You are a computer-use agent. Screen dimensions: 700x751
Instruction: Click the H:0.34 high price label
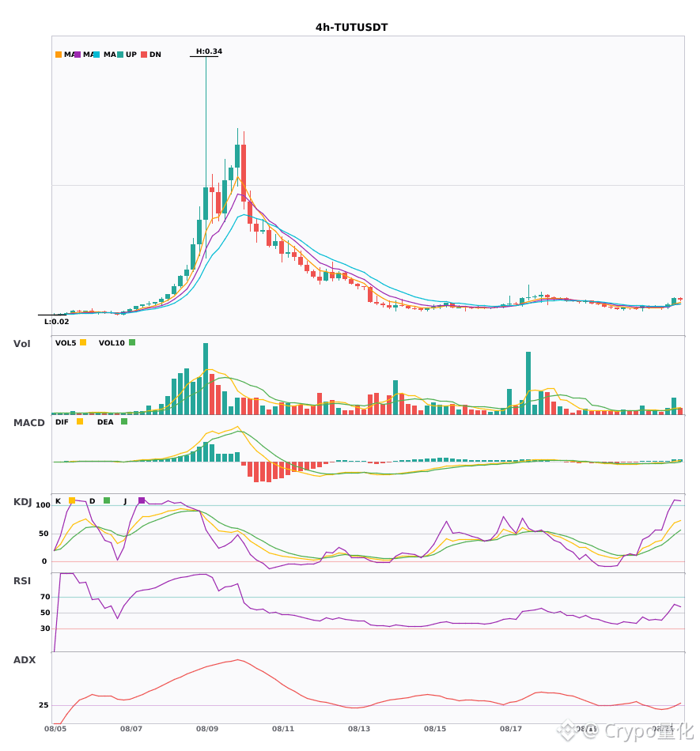[209, 51]
